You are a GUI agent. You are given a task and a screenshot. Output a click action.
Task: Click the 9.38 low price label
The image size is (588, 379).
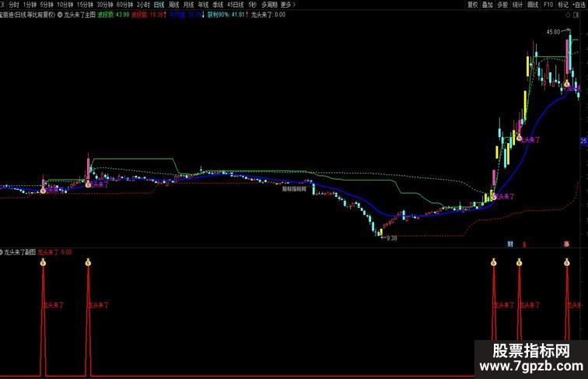pos(391,238)
